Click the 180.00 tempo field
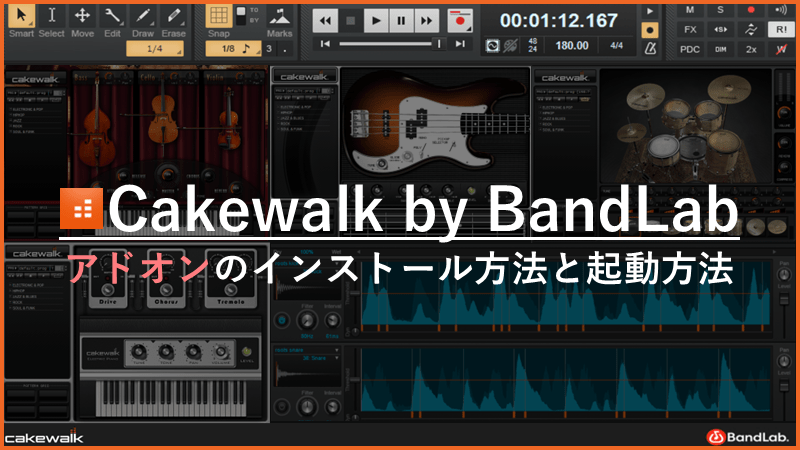 [572, 45]
